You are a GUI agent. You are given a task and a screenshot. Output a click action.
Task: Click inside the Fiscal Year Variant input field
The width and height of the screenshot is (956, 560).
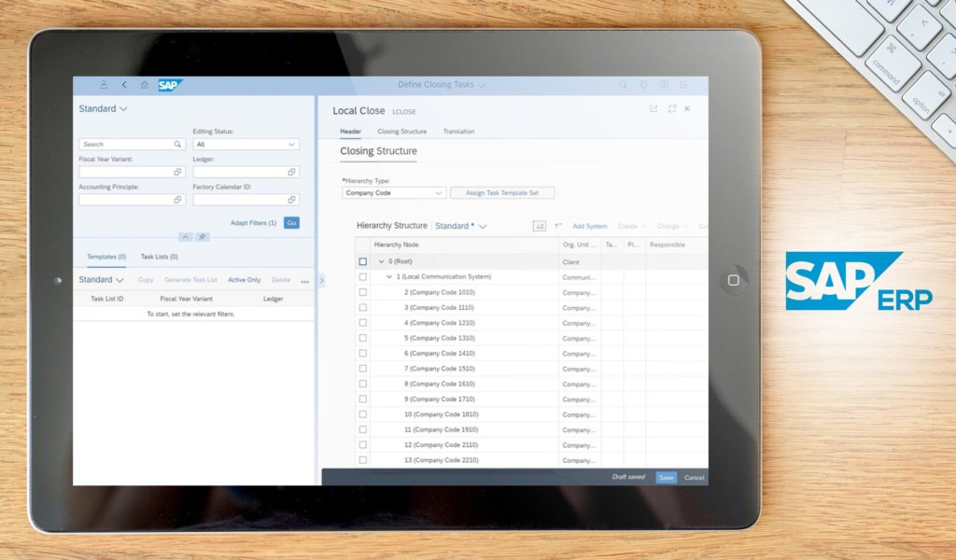point(126,172)
